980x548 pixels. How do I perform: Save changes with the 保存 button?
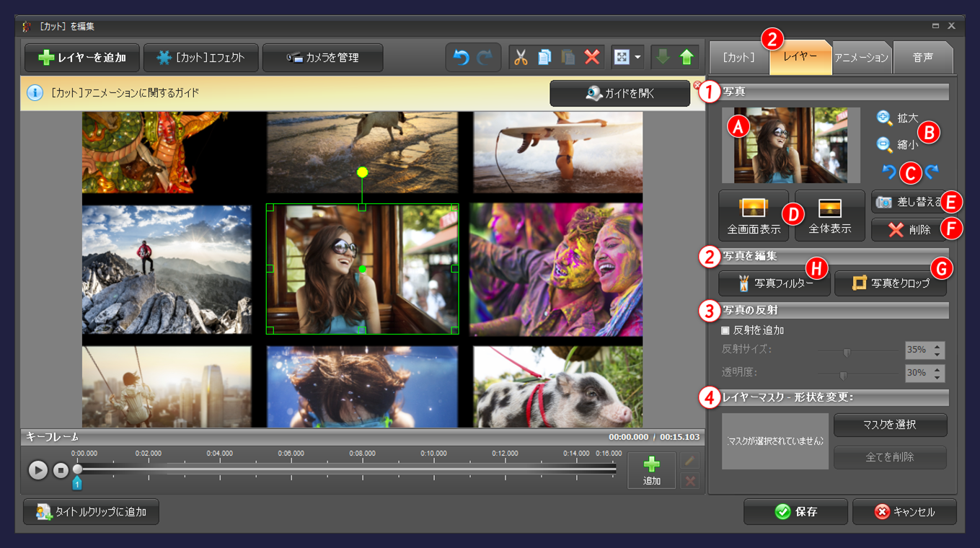click(x=795, y=512)
